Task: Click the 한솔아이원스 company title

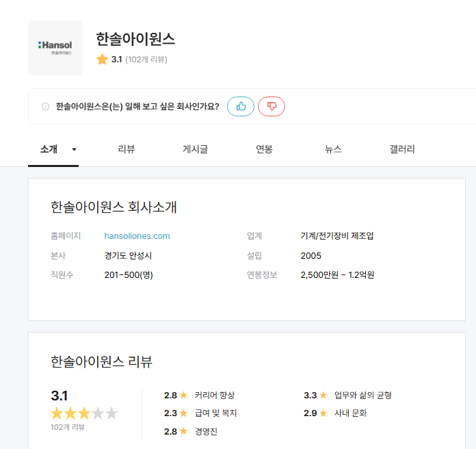Action: click(135, 39)
